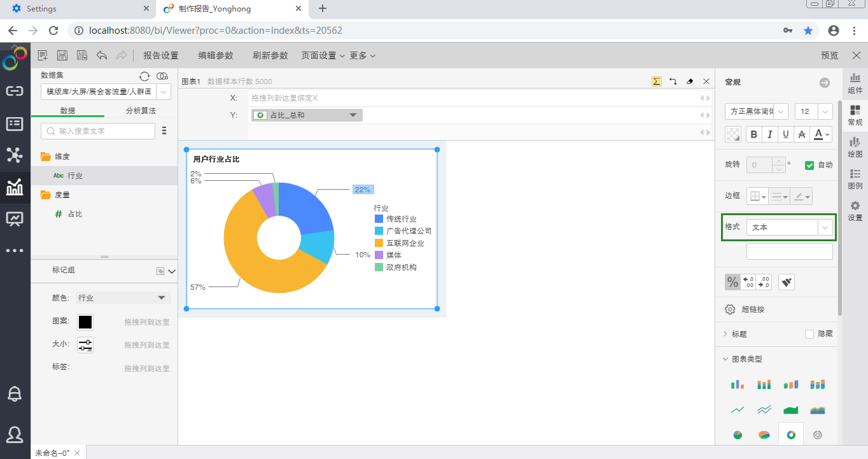
Task: Open the font size dropdown showing 12
Action: click(x=813, y=111)
